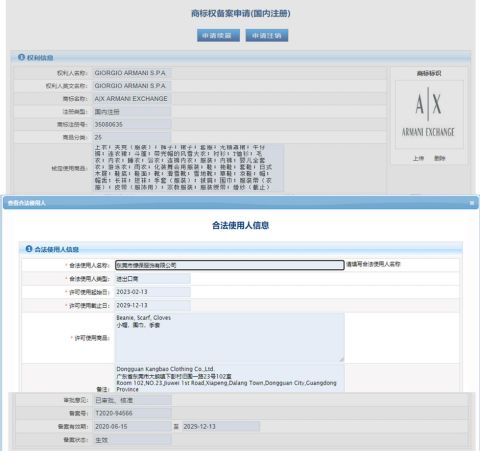Screen dimensions: 480x451
Task: Focus the 合法使用人名称 name input field
Action: (230, 265)
